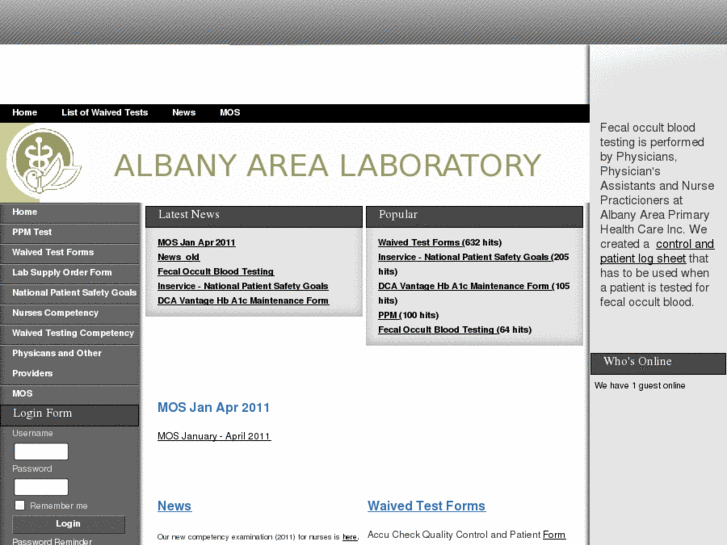The image size is (727, 545).
Task: Open Nurses Competency in the sidebar
Action: point(70,313)
